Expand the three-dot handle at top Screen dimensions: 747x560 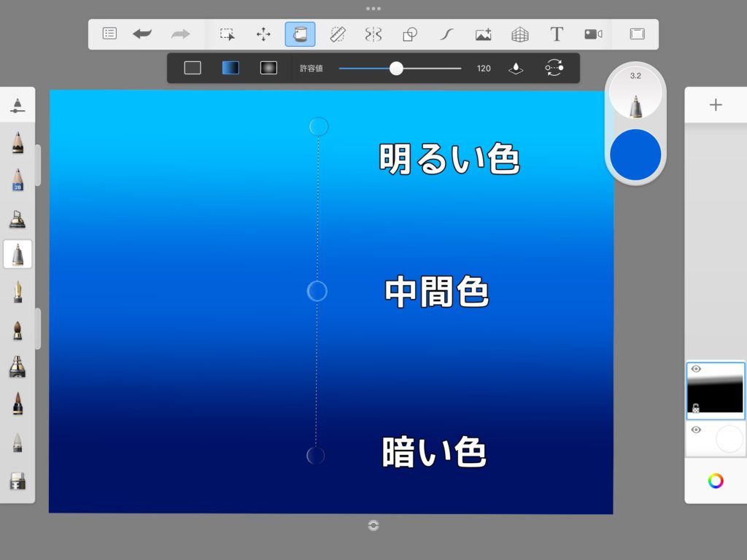pos(373,9)
